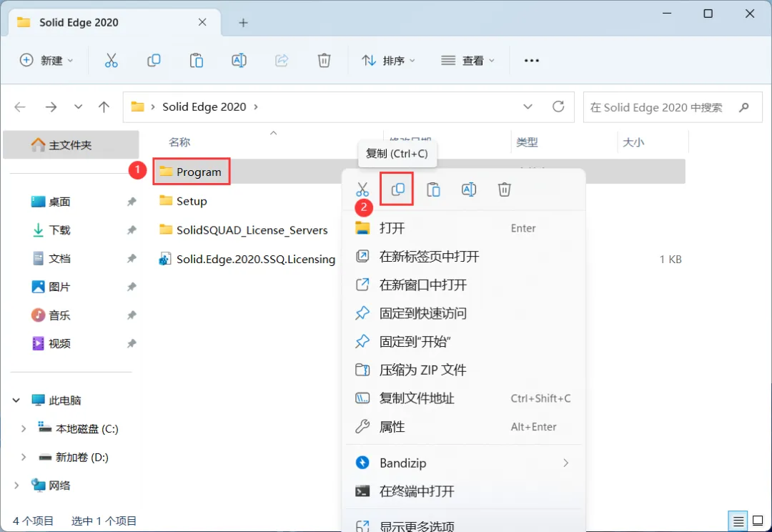Go forward with the Forward arrow
Viewport: 772px width, 532px height.
51,107
